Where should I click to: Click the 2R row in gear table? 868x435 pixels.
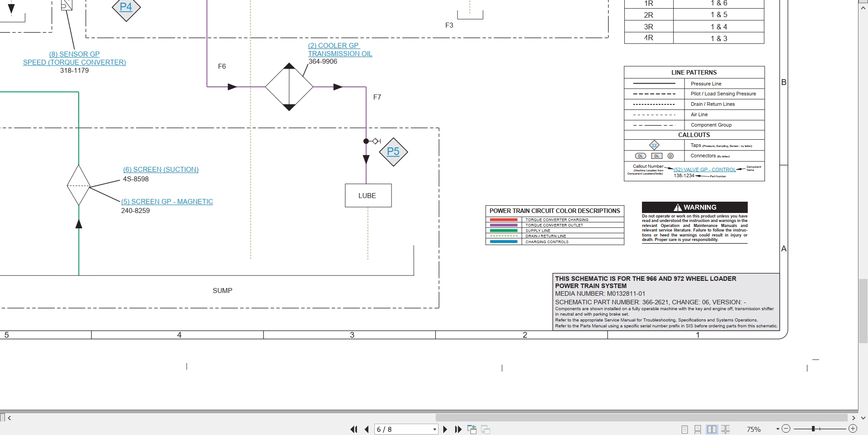tap(694, 15)
